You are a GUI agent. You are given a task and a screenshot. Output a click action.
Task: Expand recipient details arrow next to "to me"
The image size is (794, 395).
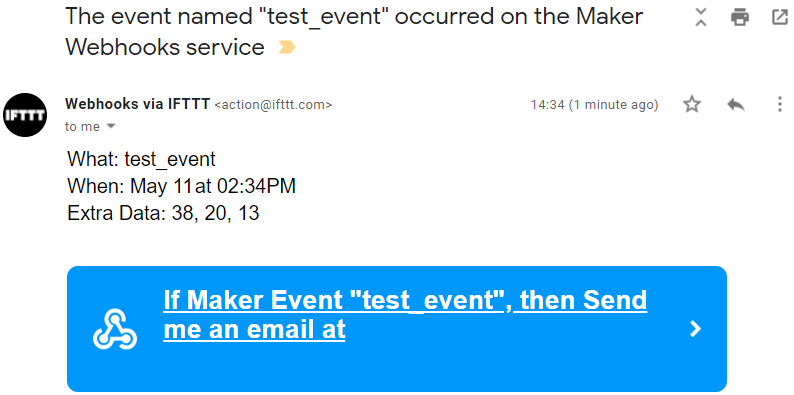click(110, 126)
